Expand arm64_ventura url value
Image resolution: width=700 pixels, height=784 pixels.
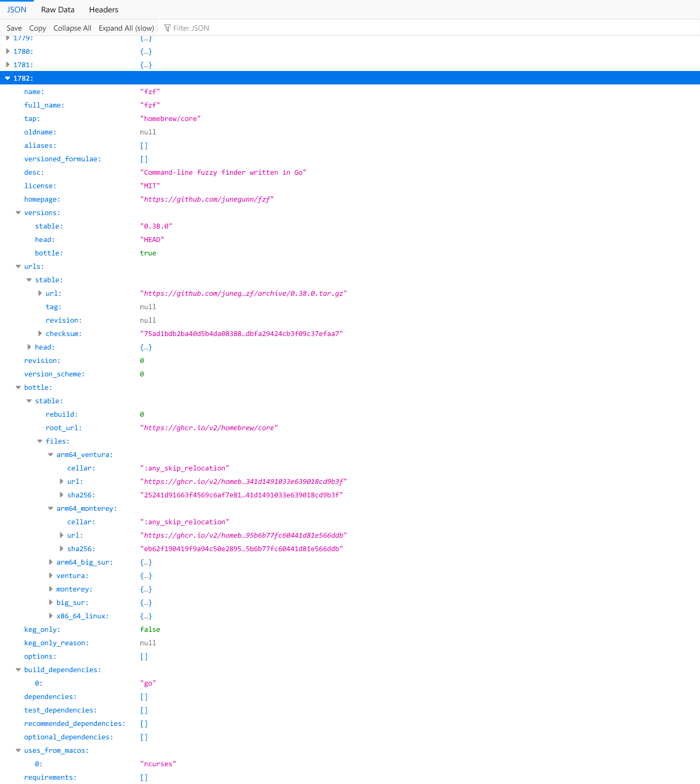click(x=61, y=481)
